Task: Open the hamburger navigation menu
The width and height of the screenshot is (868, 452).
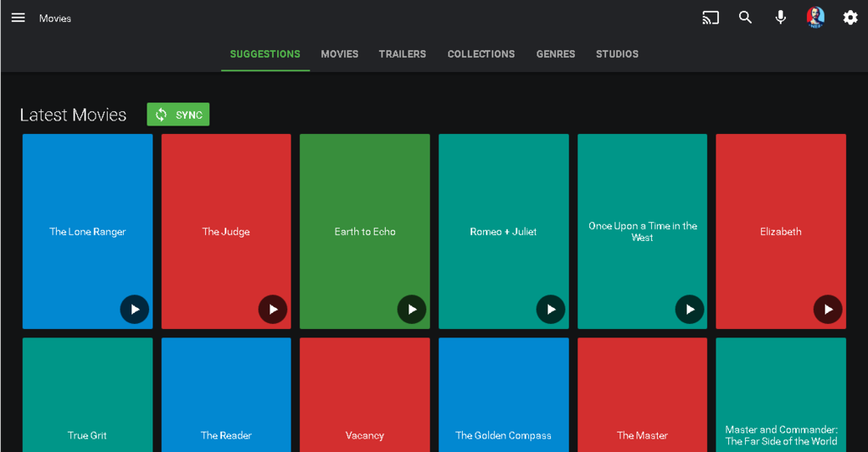Action: pos(18,18)
